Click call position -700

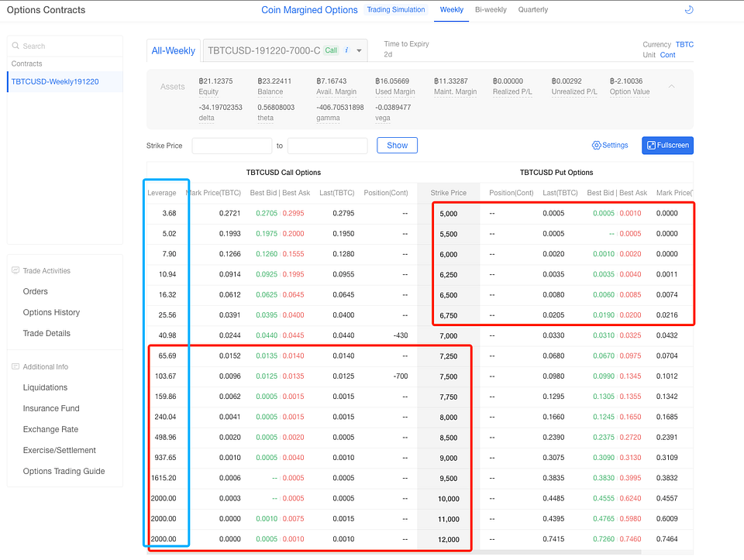coord(401,376)
